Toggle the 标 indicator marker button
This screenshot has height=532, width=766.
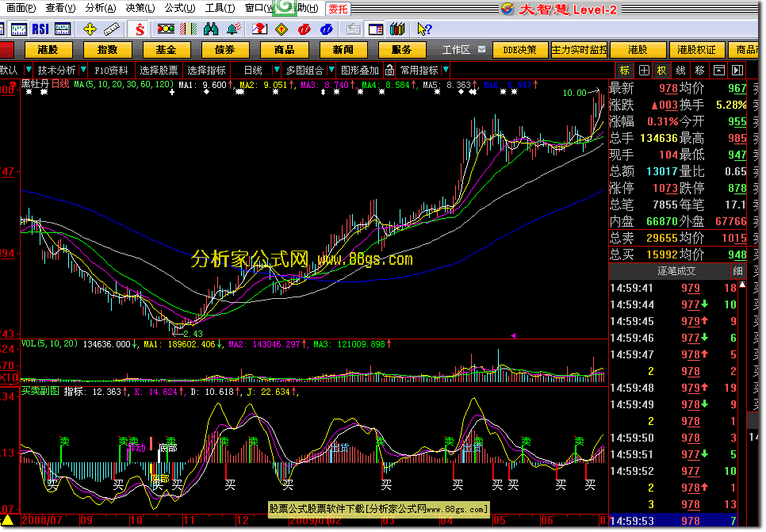click(624, 71)
